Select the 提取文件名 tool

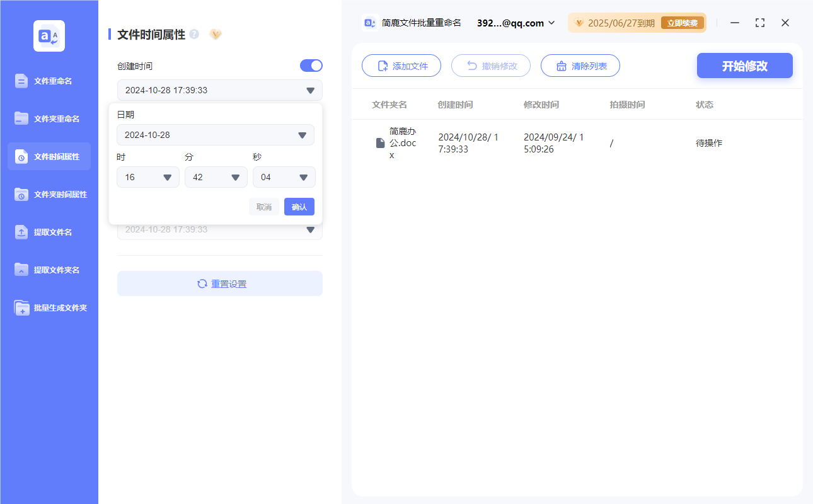point(49,232)
